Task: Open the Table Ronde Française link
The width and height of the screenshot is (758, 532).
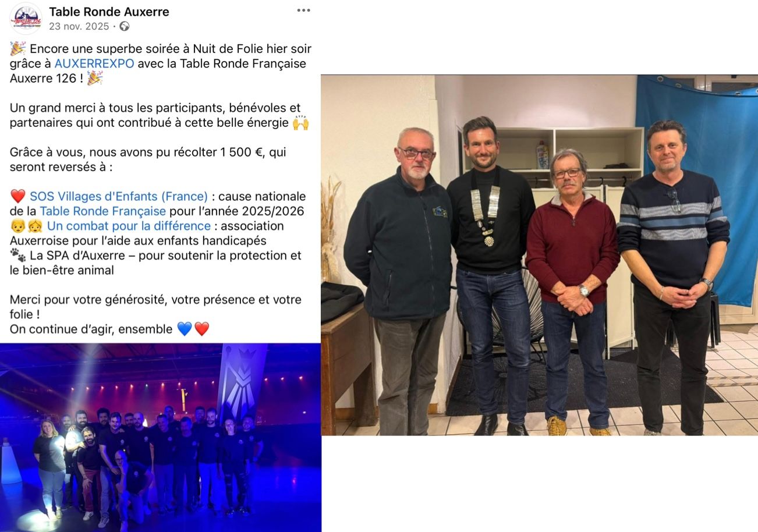Action: coord(102,211)
